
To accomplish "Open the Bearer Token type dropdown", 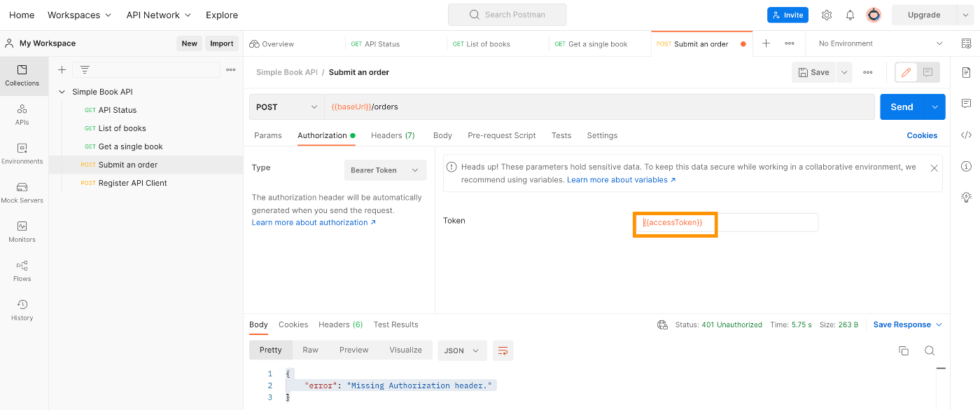I will click(x=385, y=170).
